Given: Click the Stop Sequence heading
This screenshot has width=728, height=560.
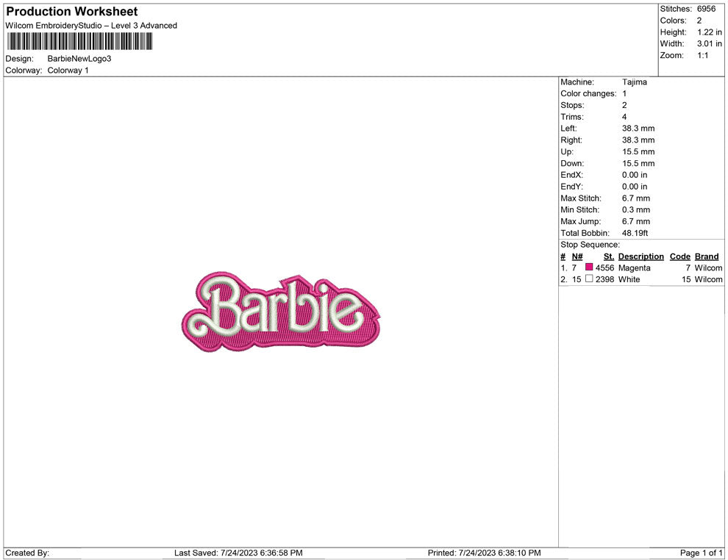Looking at the screenshot, I should [590, 245].
